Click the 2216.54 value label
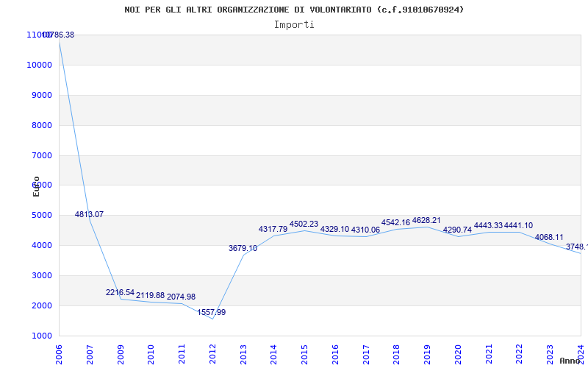This screenshot has width=588, height=368. click(x=120, y=292)
